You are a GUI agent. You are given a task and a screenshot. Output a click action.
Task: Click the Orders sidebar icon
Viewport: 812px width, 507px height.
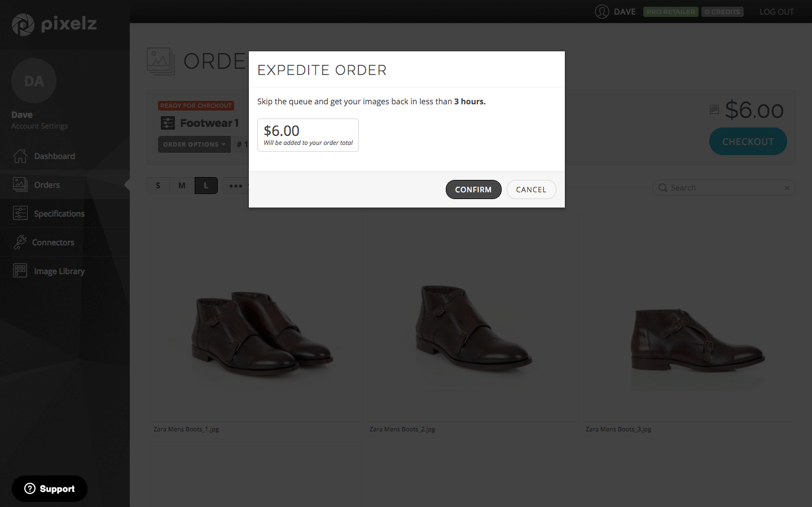pyautogui.click(x=20, y=184)
